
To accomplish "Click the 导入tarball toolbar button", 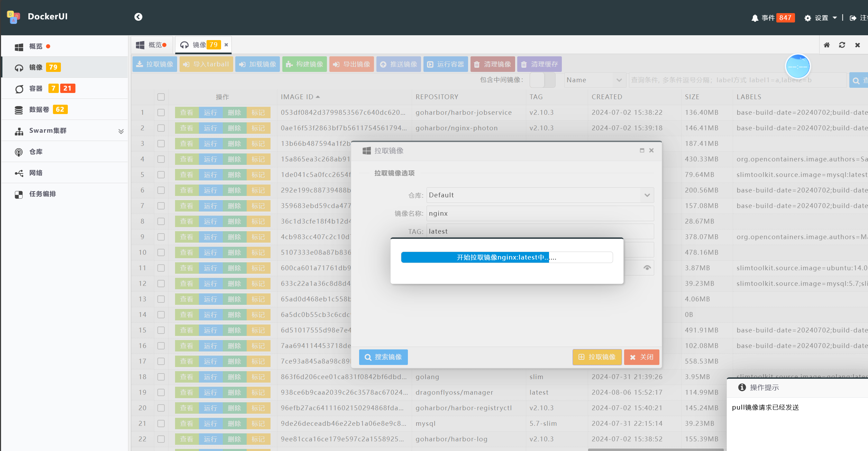I will (206, 64).
